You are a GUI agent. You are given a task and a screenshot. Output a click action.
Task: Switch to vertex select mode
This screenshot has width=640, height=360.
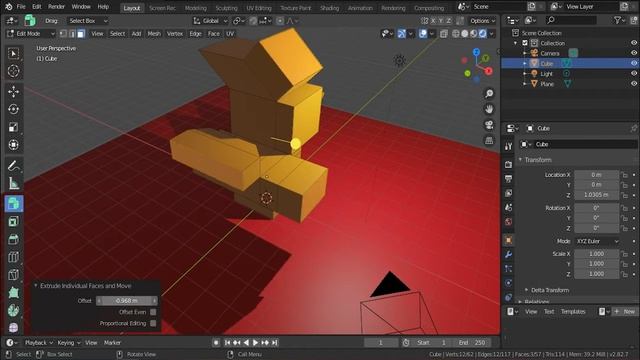pos(63,34)
